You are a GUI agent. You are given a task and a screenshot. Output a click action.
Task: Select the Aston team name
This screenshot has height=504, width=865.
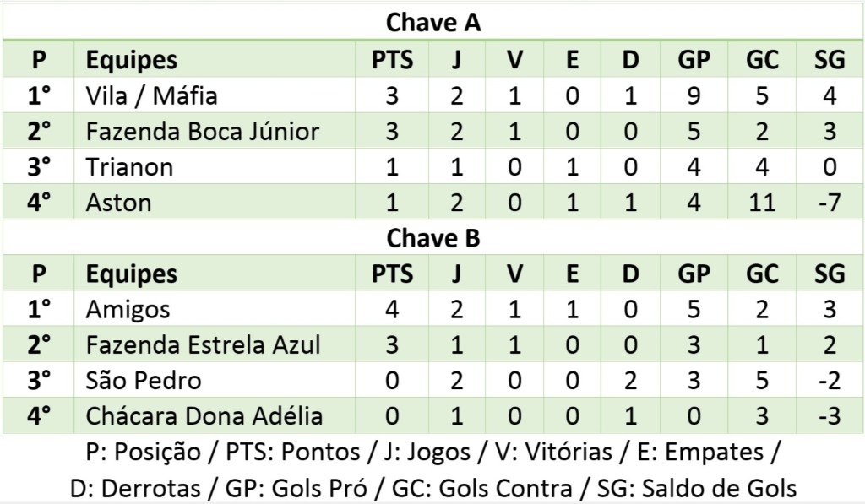pos(118,203)
